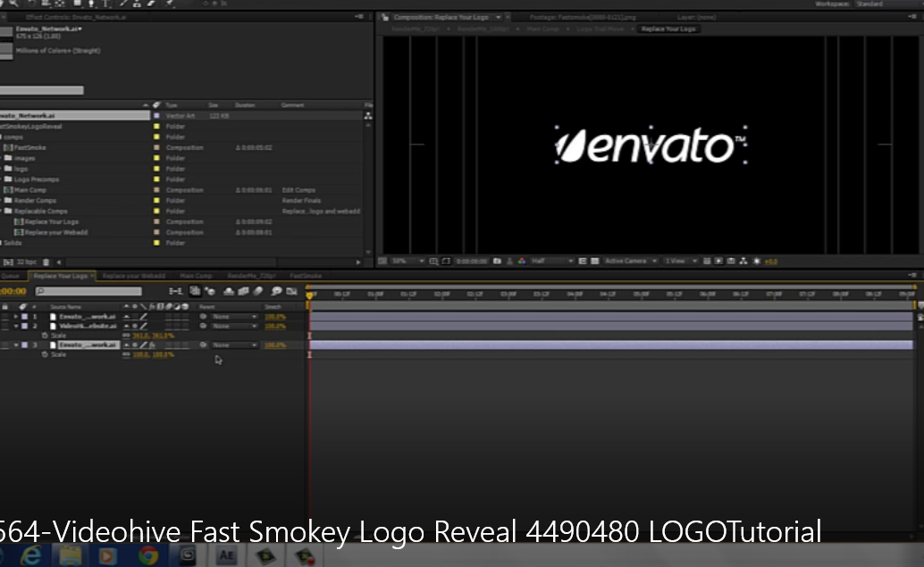
Task: Switch to Main Comp timeline tab
Action: pos(196,276)
